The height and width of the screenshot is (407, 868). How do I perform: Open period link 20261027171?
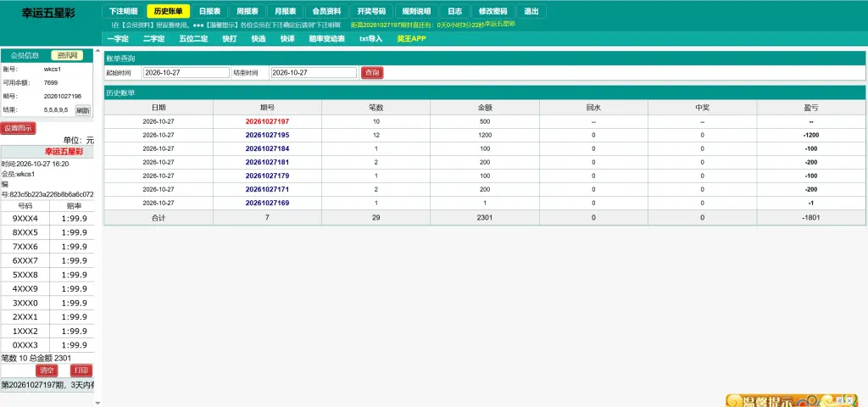coord(267,189)
